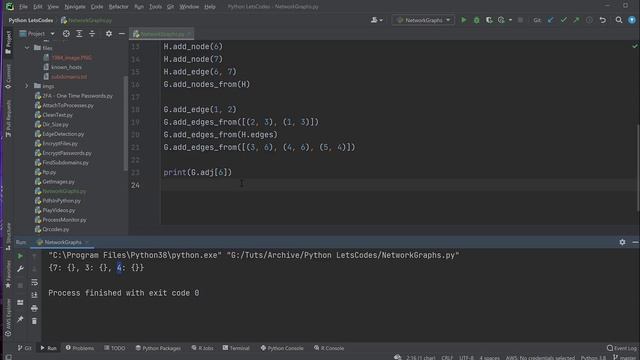Screen dimensions: 640x360
Task: Open run configuration wrench in Run panel
Action: 20,269
